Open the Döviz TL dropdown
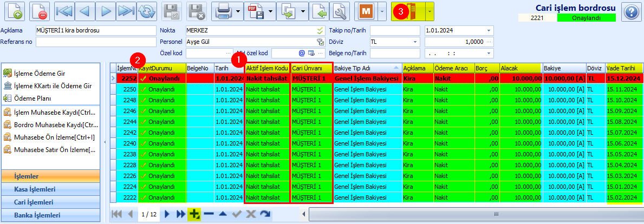 coord(415,42)
